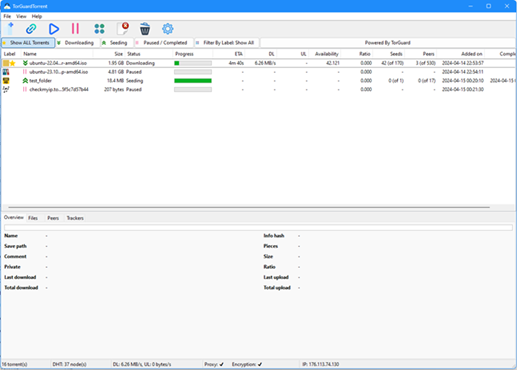Click progress bar of ubuntu-22.04 torrent
Image resolution: width=517 pixels, height=370 pixels.
click(x=193, y=63)
